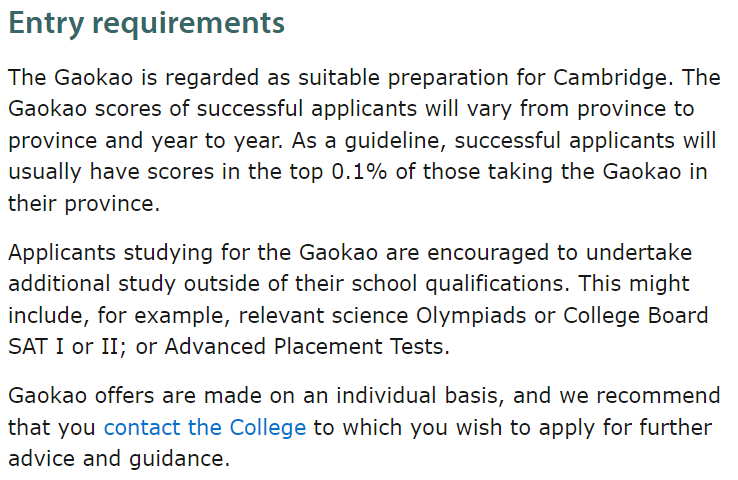This screenshot has width=738, height=480.
Task: Click the 'their province.' text ending first paragraph
Action: pyautogui.click(x=84, y=204)
